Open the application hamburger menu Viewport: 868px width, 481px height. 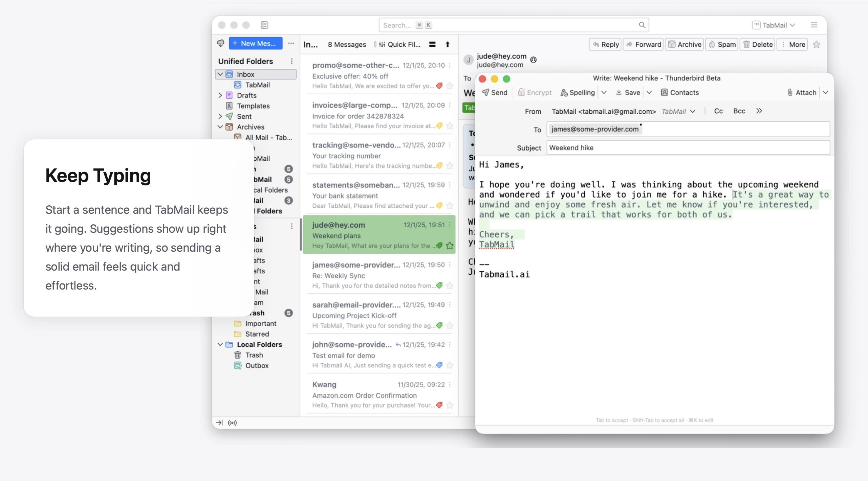814,25
